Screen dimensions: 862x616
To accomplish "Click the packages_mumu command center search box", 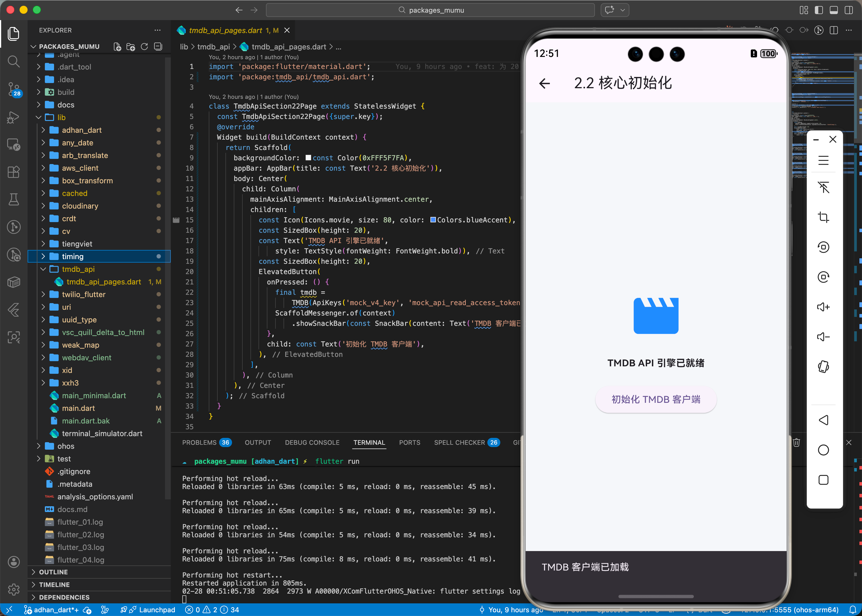I will pyautogui.click(x=430, y=10).
